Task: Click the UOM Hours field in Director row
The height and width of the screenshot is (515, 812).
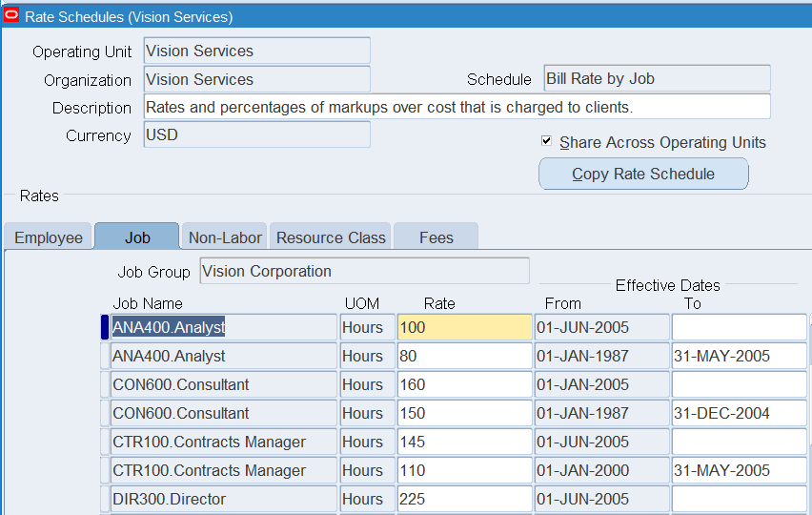Action: tap(367, 499)
